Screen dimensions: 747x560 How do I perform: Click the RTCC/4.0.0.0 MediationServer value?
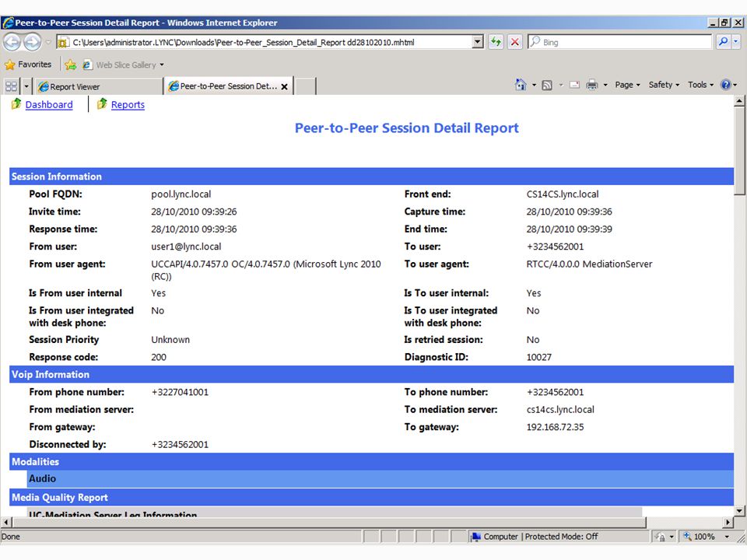pyautogui.click(x=589, y=264)
